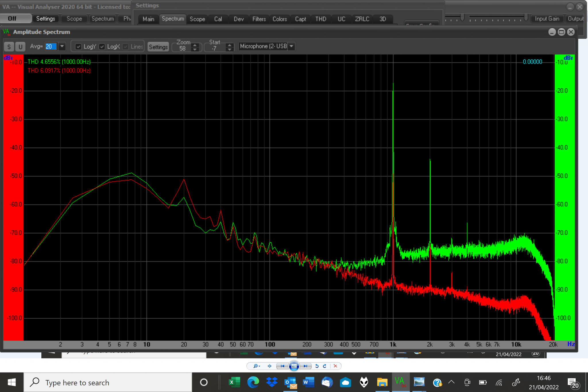Start slideshow with center viewer button
This screenshot has height=392, width=588.
coord(294,366)
